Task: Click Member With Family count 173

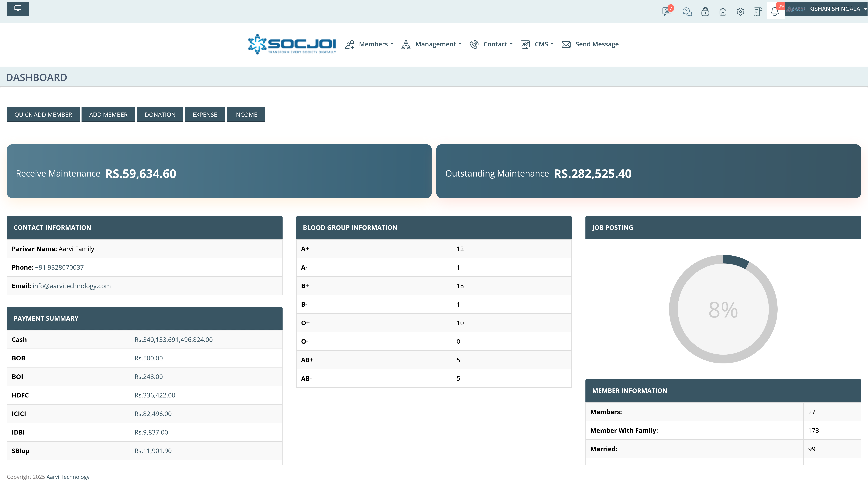Action: 813,431
